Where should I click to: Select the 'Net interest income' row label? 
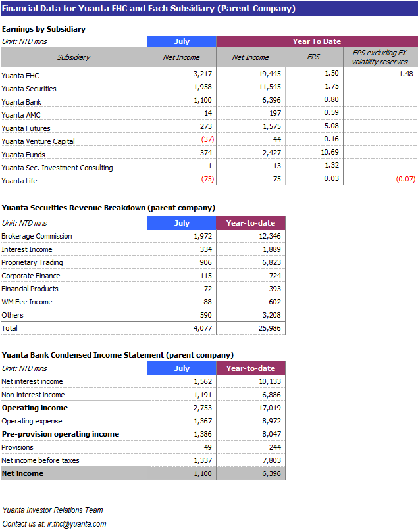pyautogui.click(x=32, y=381)
